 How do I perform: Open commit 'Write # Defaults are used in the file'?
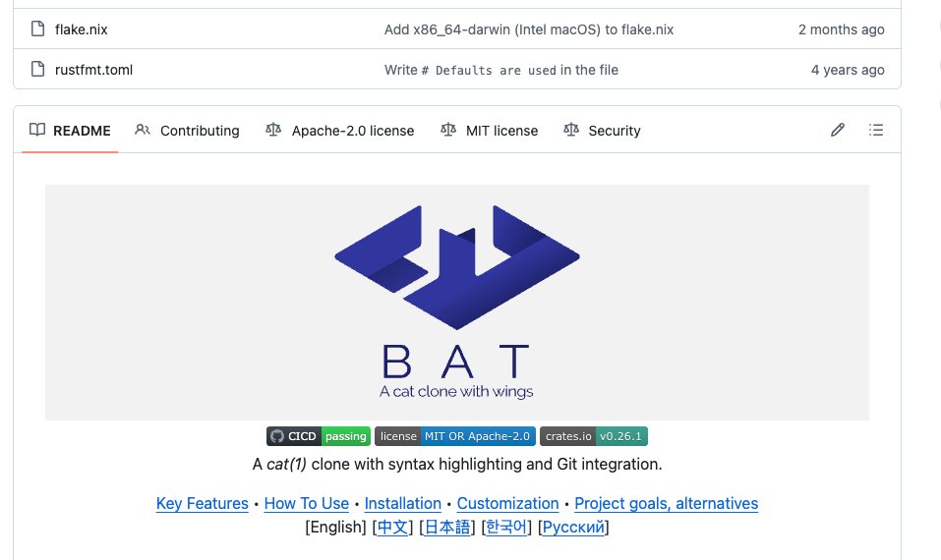501,70
